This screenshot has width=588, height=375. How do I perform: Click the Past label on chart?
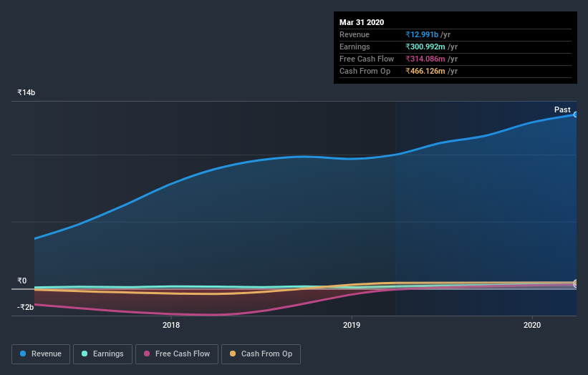562,109
